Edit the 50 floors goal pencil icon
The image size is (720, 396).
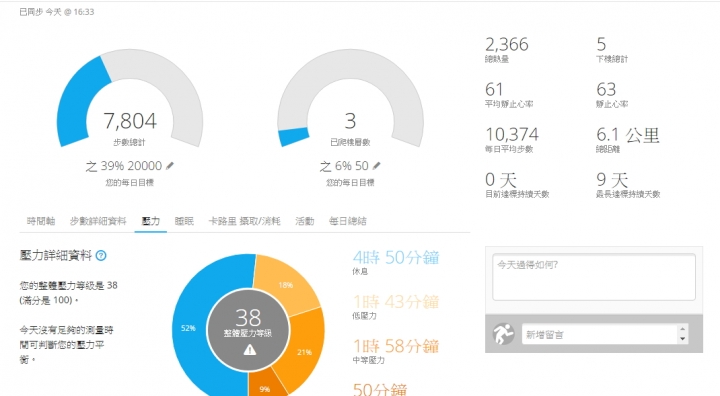pos(377,166)
